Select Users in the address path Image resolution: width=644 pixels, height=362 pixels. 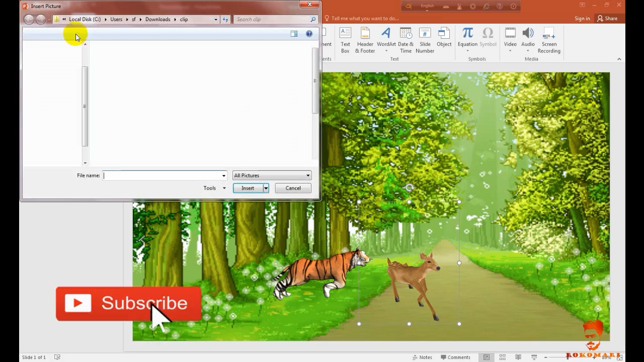[x=116, y=20]
